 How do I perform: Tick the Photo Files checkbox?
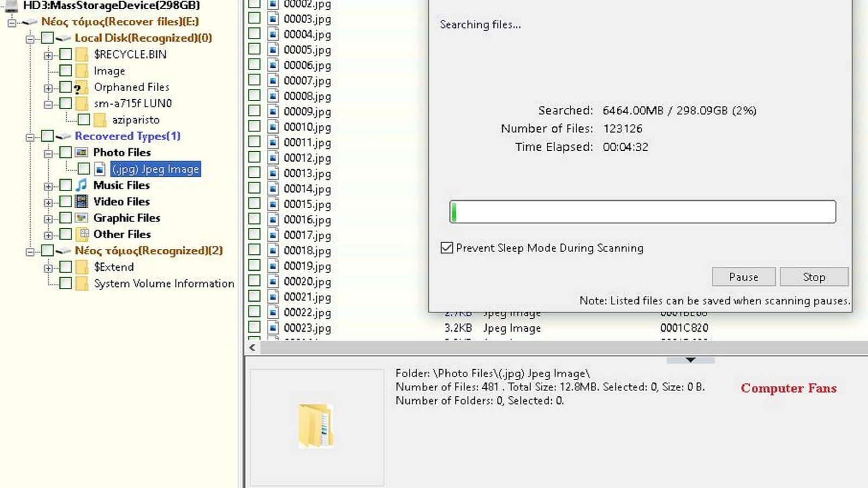pos(66,152)
